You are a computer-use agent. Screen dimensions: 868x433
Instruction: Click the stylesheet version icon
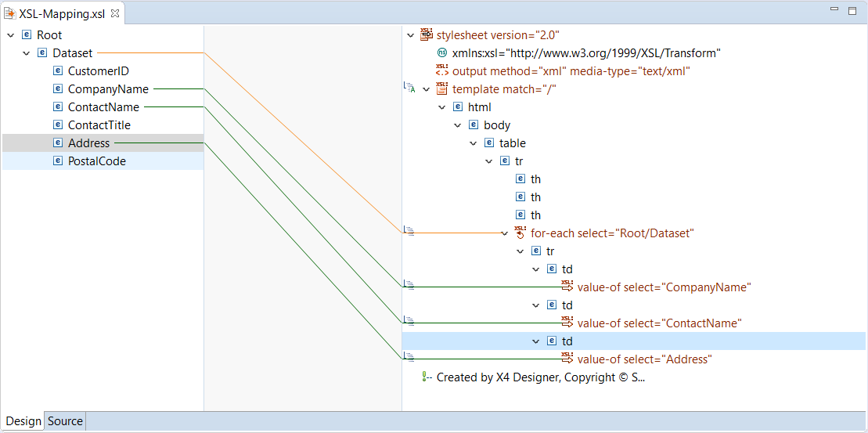tap(427, 34)
